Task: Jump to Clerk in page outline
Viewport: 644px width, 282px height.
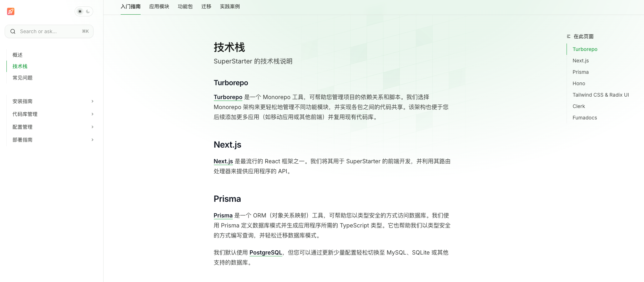Action: click(579, 106)
